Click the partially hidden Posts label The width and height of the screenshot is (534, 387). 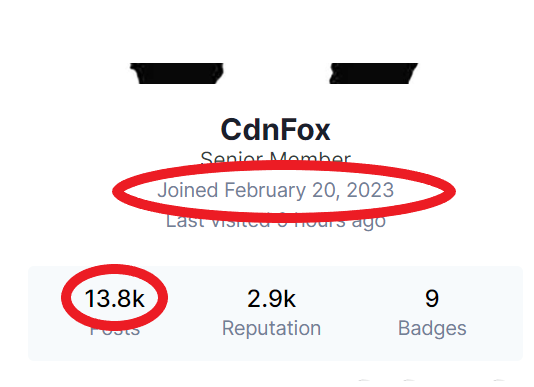click(115, 330)
